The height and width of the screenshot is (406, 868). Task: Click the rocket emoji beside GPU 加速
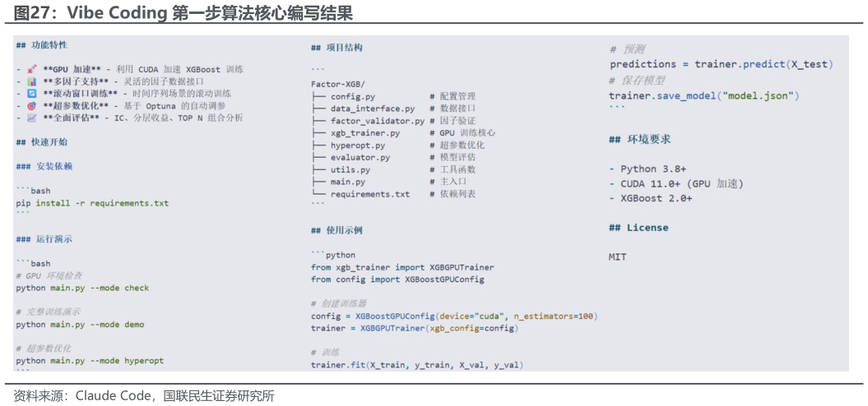click(31, 69)
